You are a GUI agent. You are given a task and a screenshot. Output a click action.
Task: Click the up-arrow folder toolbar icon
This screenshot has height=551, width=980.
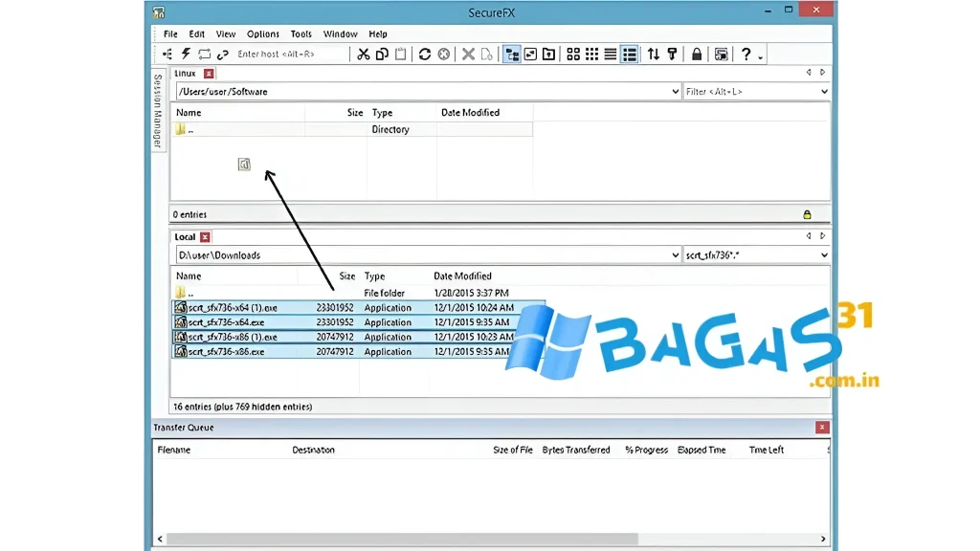pyautogui.click(x=548, y=55)
